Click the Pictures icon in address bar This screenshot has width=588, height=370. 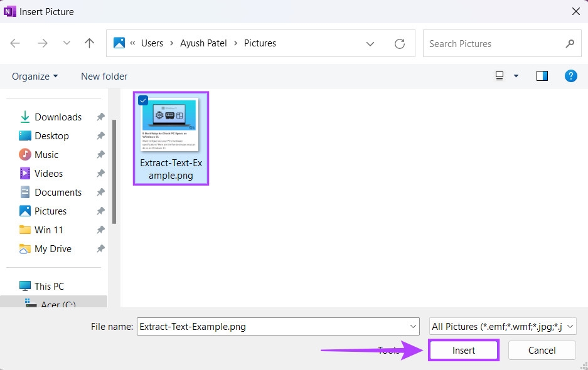coord(119,43)
